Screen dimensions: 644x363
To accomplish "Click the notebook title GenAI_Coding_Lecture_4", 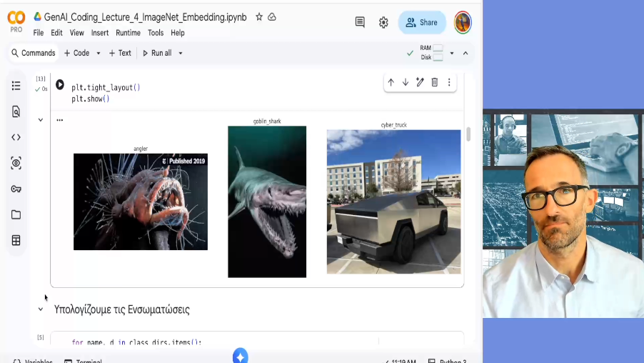I will click(146, 17).
